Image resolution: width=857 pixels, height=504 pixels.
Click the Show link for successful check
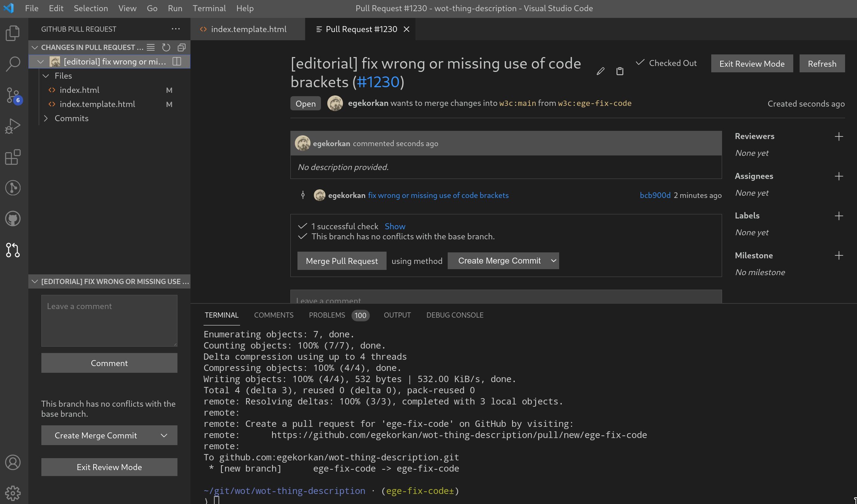(395, 226)
